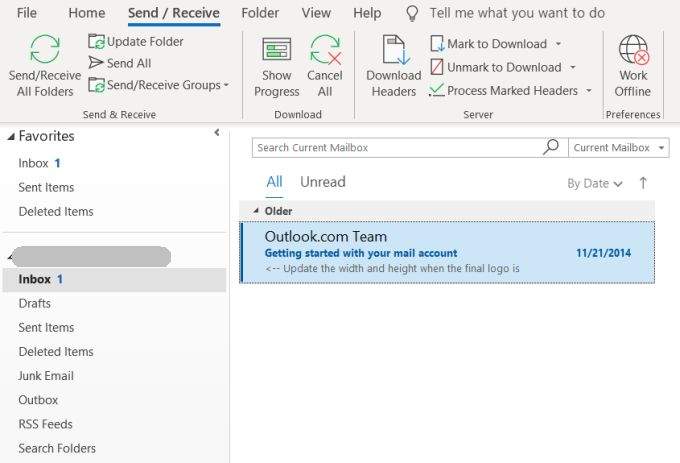The width and height of the screenshot is (680, 463).
Task: Show All messages filter
Action: pyautogui.click(x=275, y=182)
